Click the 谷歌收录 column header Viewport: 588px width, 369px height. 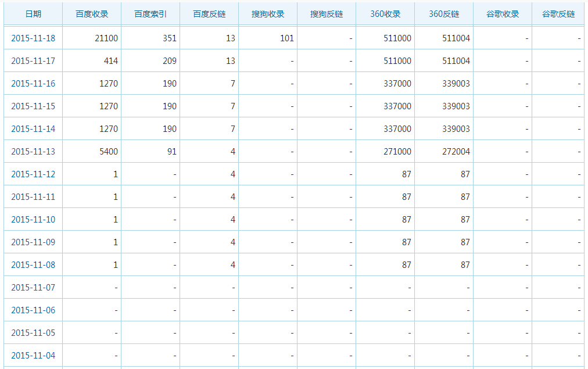(503, 14)
